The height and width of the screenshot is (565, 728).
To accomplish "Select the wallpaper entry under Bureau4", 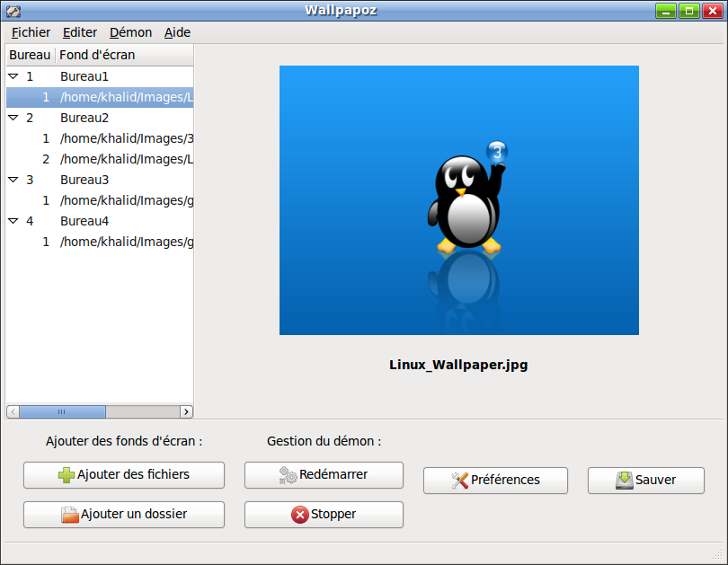I will click(100, 242).
